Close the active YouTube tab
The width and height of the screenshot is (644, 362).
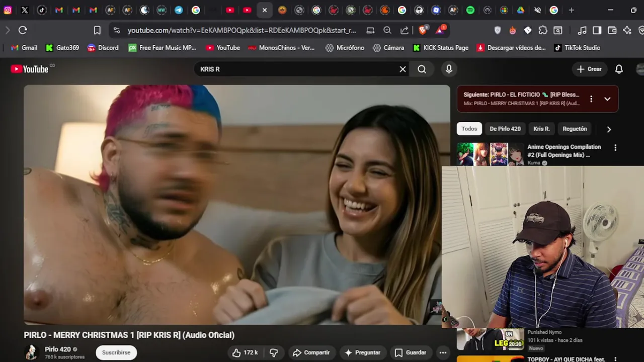265,10
